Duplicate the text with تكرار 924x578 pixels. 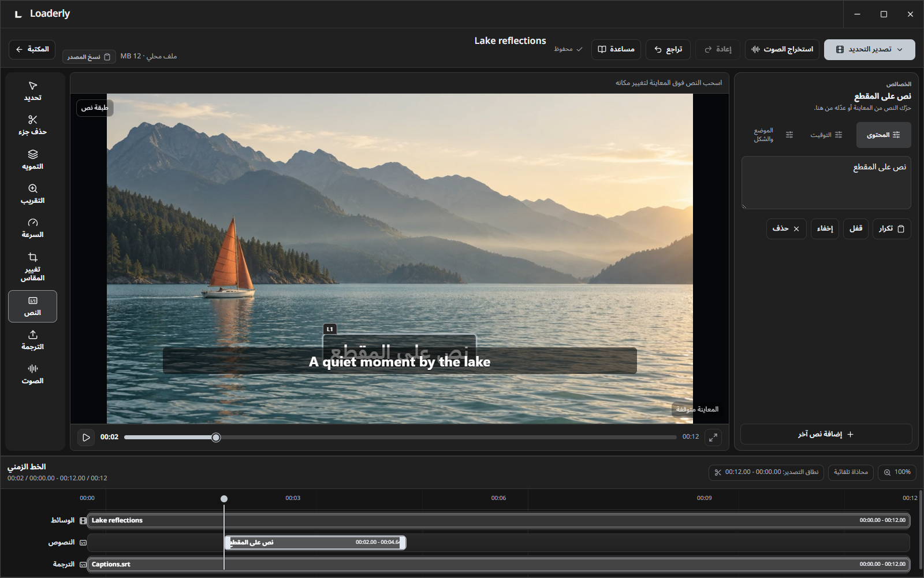892,229
